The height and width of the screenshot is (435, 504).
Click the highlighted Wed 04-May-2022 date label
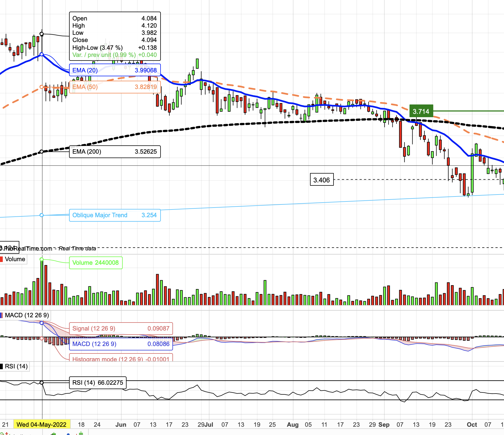coord(42,424)
